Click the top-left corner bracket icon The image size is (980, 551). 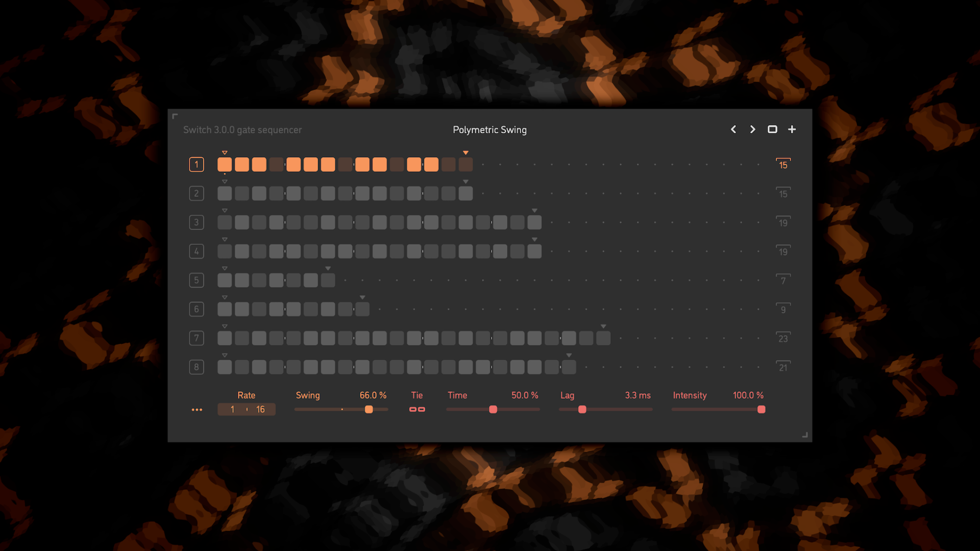[x=175, y=116]
